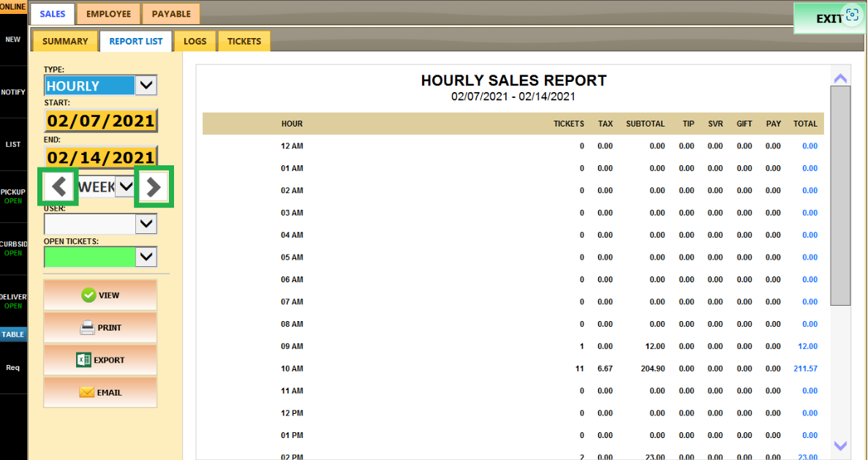Screen dimensions: 868x460
Task: Click the 6.67 tax value
Action: coord(605,369)
